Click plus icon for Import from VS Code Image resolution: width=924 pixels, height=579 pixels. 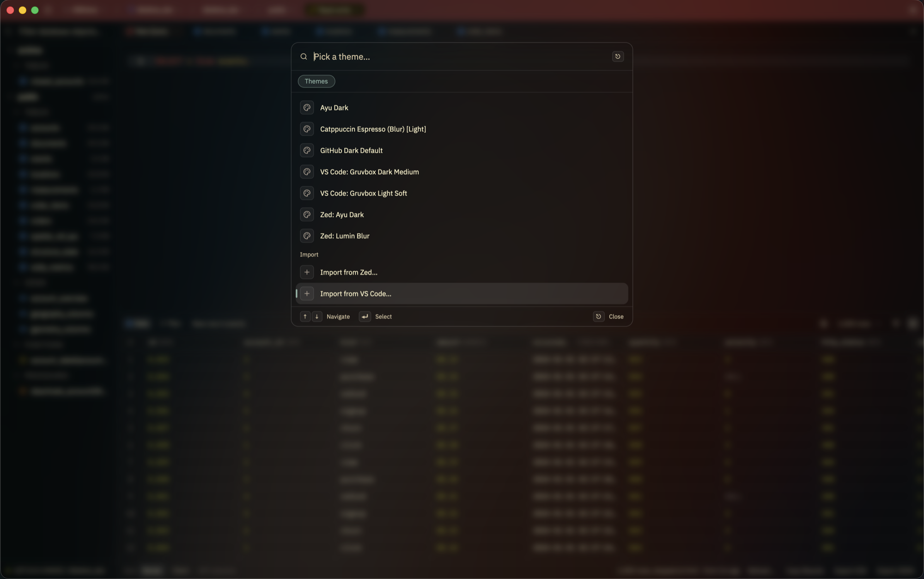click(307, 293)
